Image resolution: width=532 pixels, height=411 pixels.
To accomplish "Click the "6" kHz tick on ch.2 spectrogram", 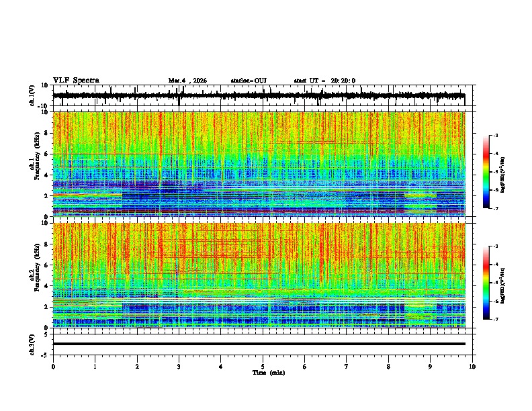I will click(47, 265).
